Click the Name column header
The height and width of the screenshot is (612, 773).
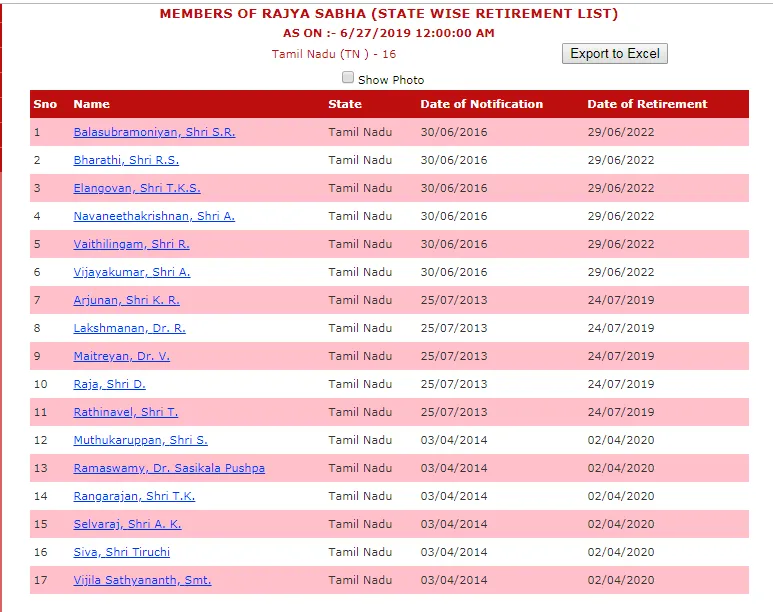(92, 104)
